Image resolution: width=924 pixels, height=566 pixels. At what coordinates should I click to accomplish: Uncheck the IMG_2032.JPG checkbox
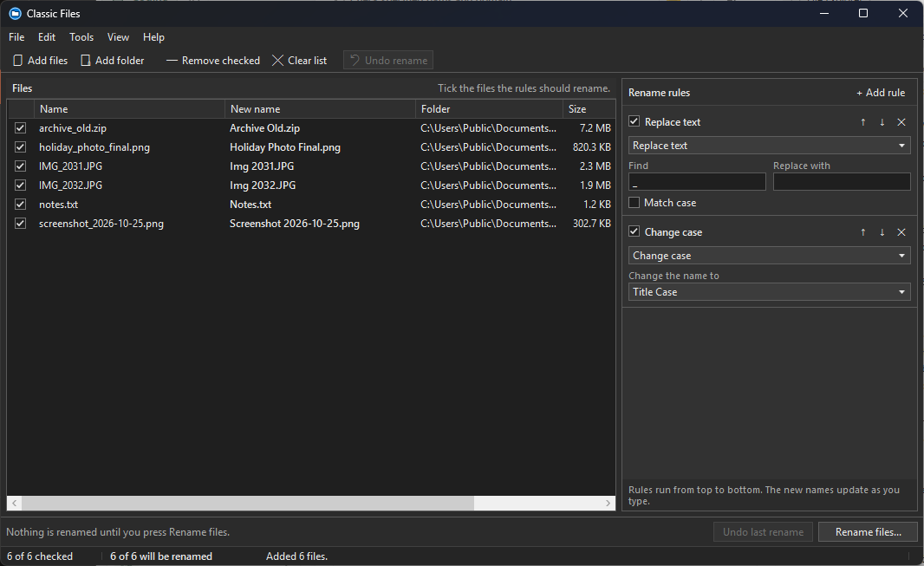point(21,185)
